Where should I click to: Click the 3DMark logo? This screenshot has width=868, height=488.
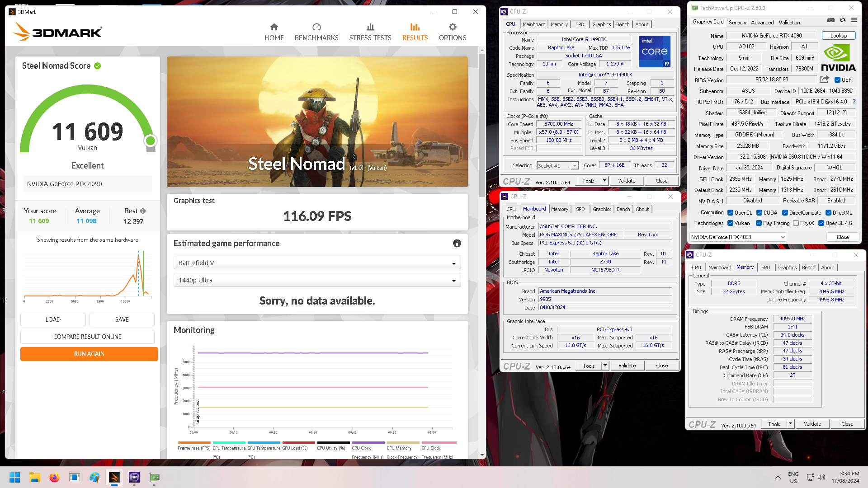(x=57, y=32)
